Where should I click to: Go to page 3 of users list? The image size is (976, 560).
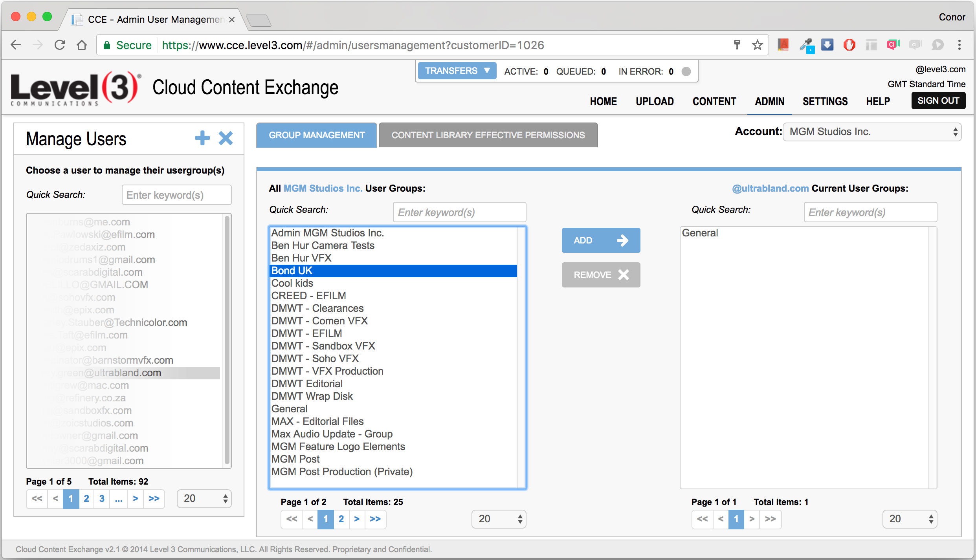[x=102, y=499]
